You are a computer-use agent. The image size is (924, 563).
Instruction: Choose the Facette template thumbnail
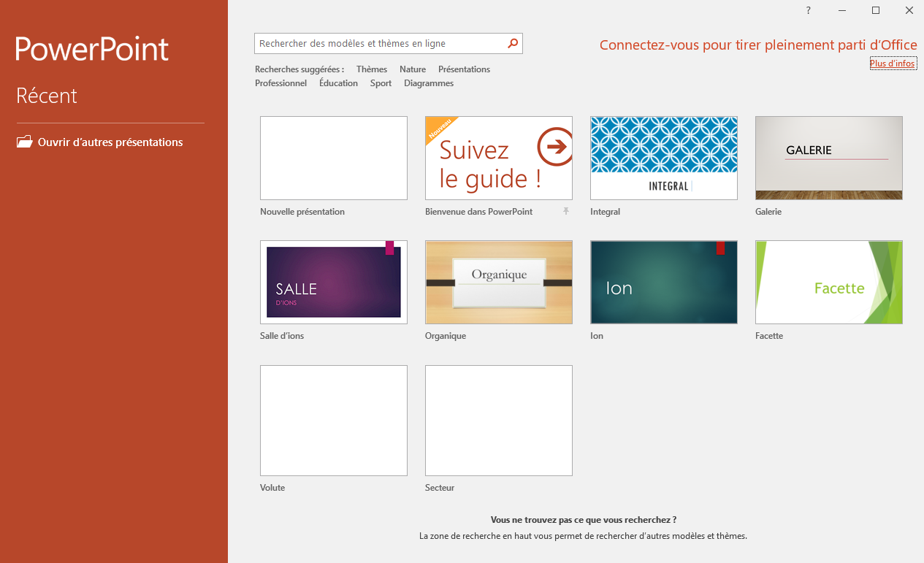pyautogui.click(x=829, y=282)
